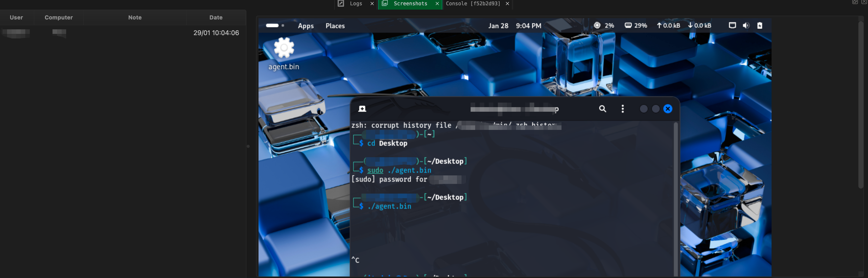
Task: Open the Apps menu in top panel
Action: point(306,26)
